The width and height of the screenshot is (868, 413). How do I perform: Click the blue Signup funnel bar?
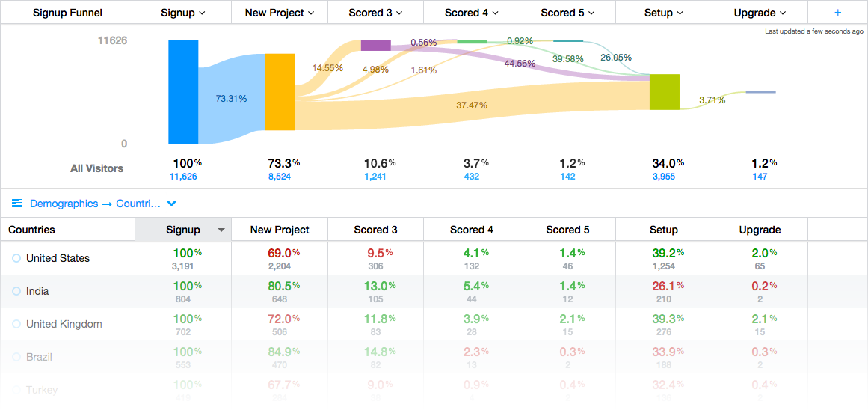[183, 91]
